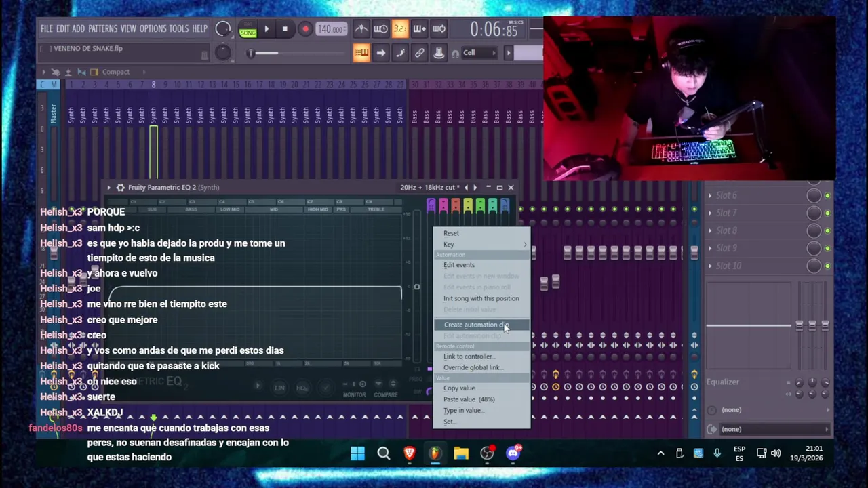
Task: Toggle Slot 7 enable green light
Action: 827,213
